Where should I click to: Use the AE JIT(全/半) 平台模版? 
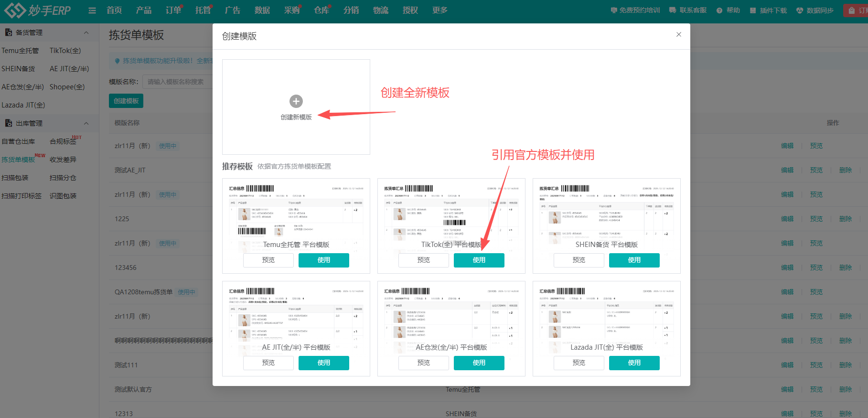pyautogui.click(x=324, y=363)
